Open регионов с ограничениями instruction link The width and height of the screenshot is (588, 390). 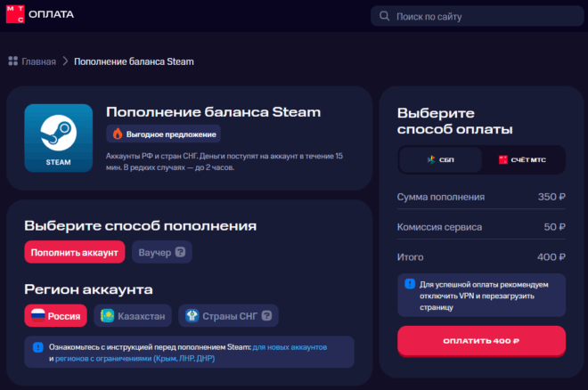coord(135,359)
